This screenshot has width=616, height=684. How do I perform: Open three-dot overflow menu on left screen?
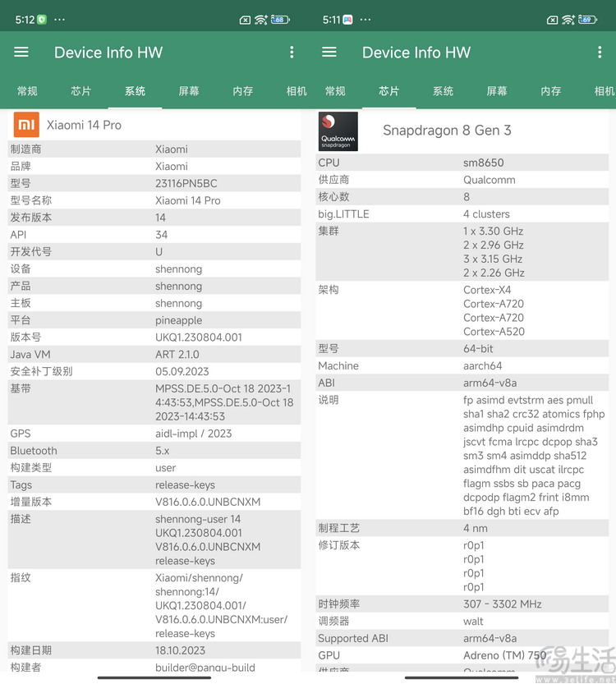coord(292,53)
